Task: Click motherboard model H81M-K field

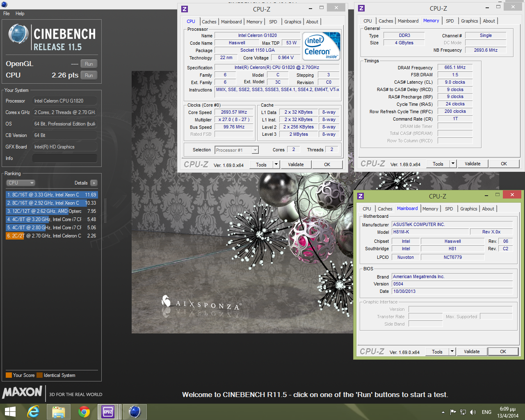Action: 431,232
